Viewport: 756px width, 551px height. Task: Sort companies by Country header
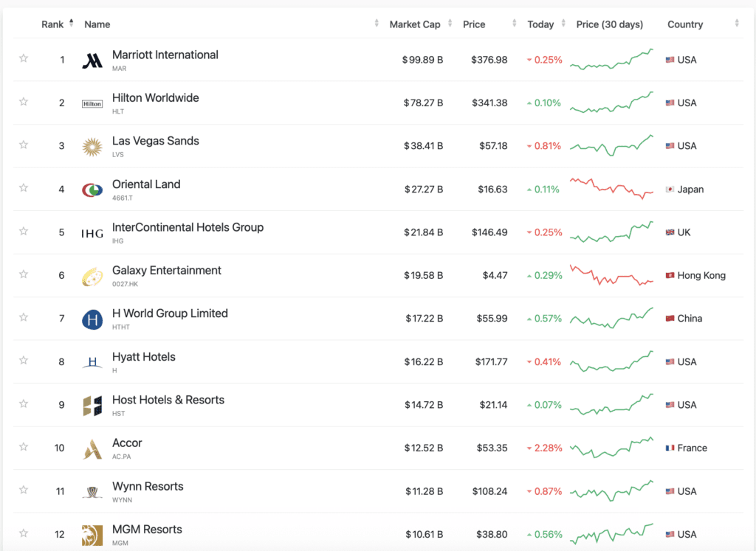(684, 24)
